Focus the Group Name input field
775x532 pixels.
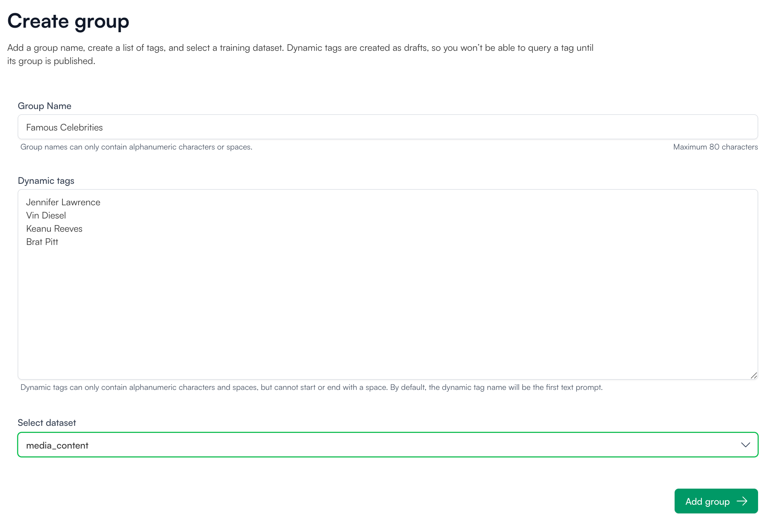(387, 127)
